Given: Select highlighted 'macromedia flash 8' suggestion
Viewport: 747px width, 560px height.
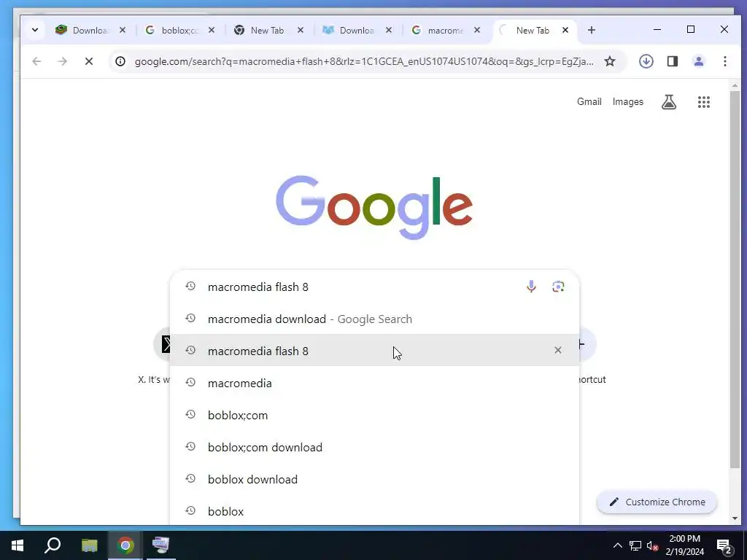Looking at the screenshot, I should [374, 351].
